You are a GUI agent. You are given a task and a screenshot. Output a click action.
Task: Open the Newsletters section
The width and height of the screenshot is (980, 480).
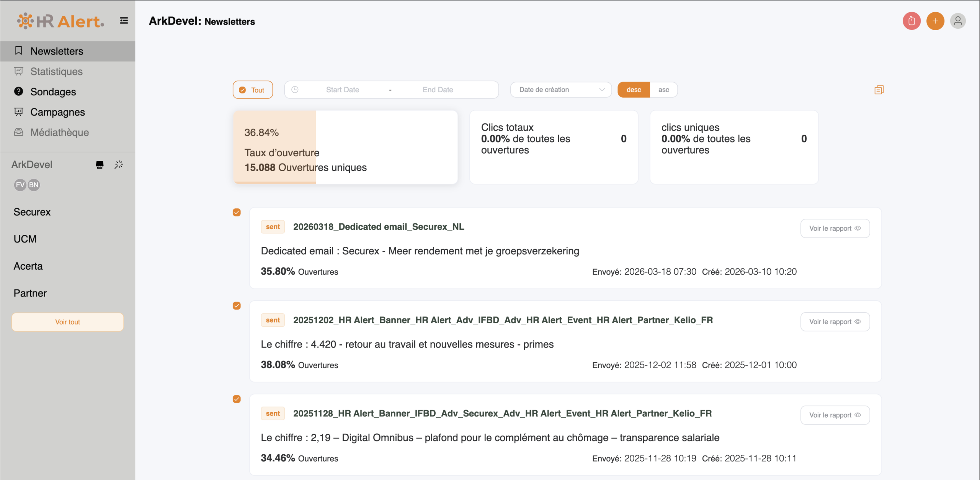[x=67, y=51]
